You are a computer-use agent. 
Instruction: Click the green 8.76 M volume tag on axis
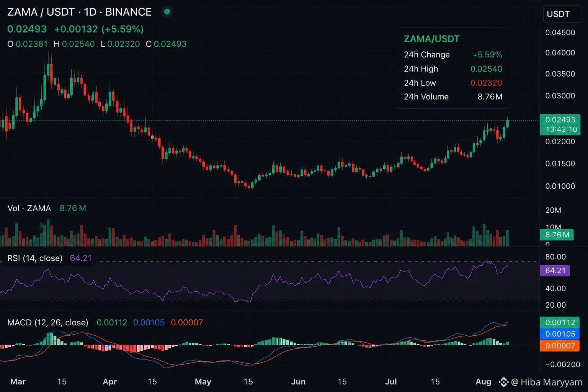(557, 235)
